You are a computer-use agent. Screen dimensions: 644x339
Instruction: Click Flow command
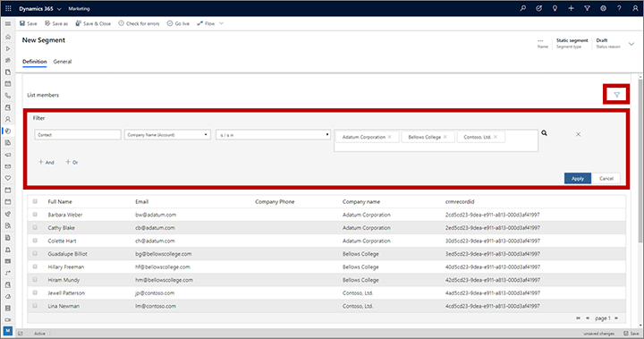[x=207, y=23]
